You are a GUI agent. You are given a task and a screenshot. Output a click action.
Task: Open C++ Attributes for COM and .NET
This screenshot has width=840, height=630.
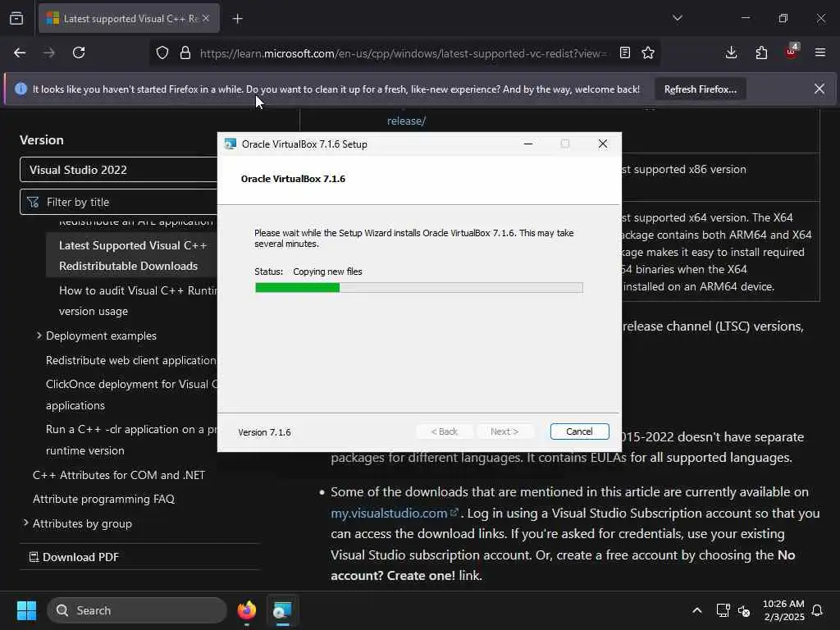119,475
